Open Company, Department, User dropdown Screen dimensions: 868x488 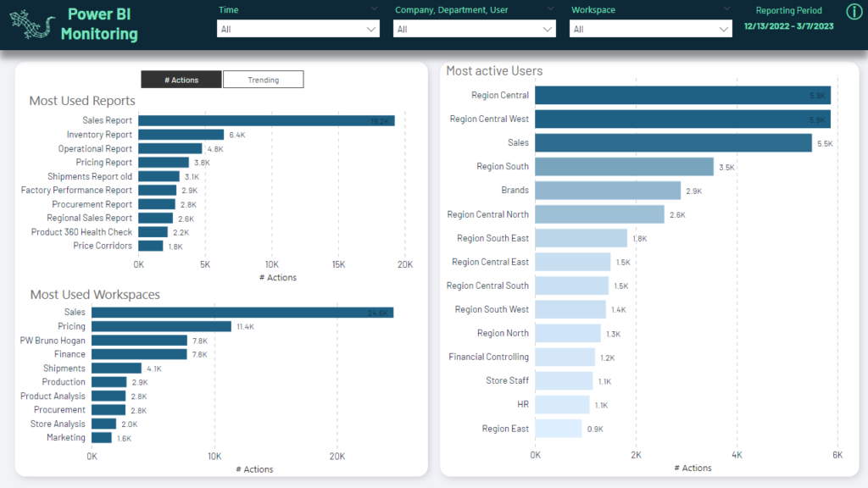click(475, 30)
